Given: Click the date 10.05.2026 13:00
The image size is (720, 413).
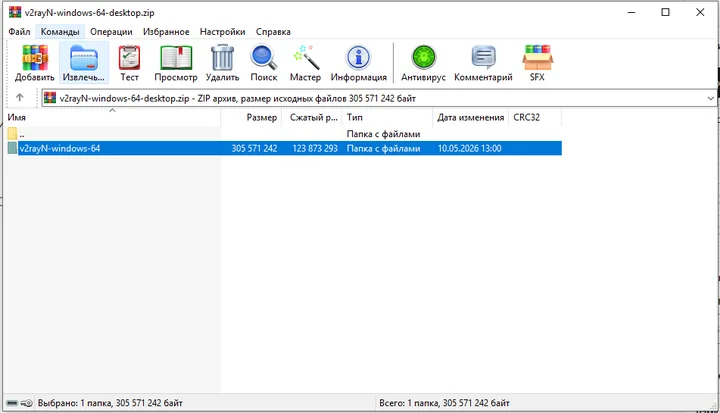Looking at the screenshot, I should (x=469, y=148).
